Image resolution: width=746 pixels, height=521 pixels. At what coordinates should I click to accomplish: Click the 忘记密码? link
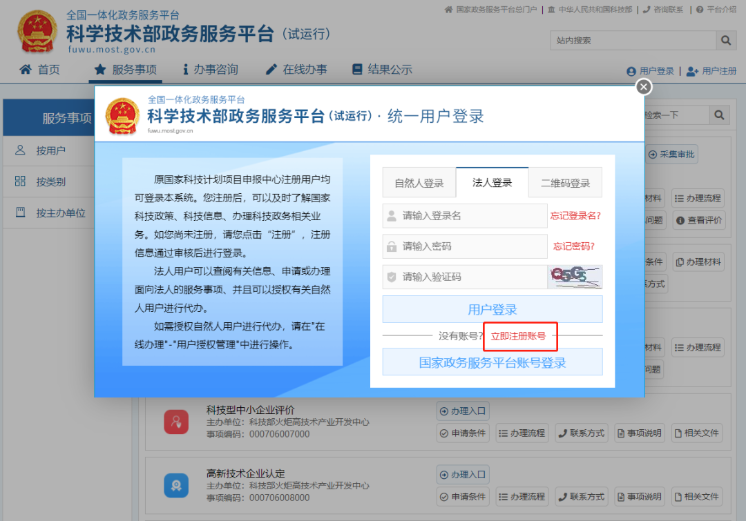click(x=574, y=246)
